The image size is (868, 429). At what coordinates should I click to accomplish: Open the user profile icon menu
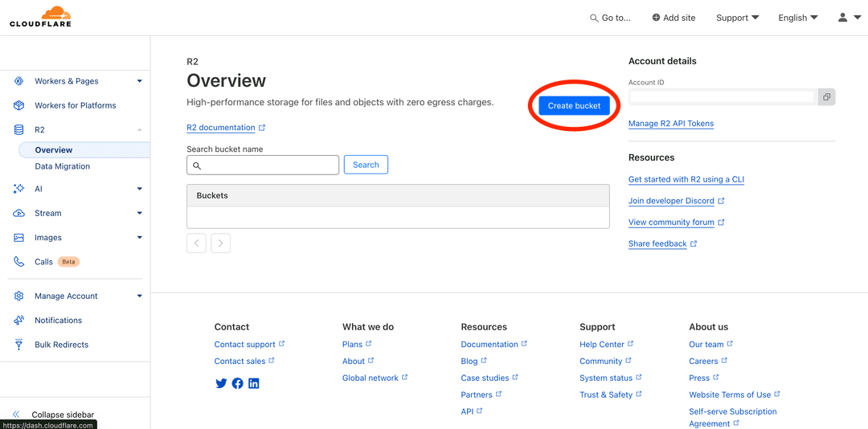click(842, 18)
